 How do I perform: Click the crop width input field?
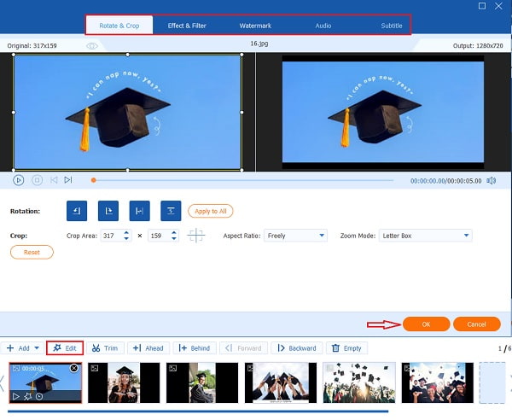(x=112, y=236)
